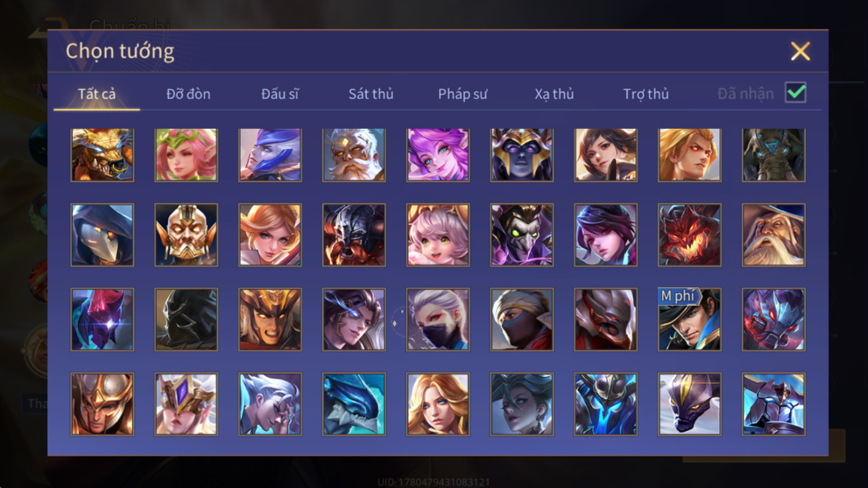Switch to the 'Đỡ đòn' tab
The height and width of the screenshot is (488, 868).
(188, 94)
